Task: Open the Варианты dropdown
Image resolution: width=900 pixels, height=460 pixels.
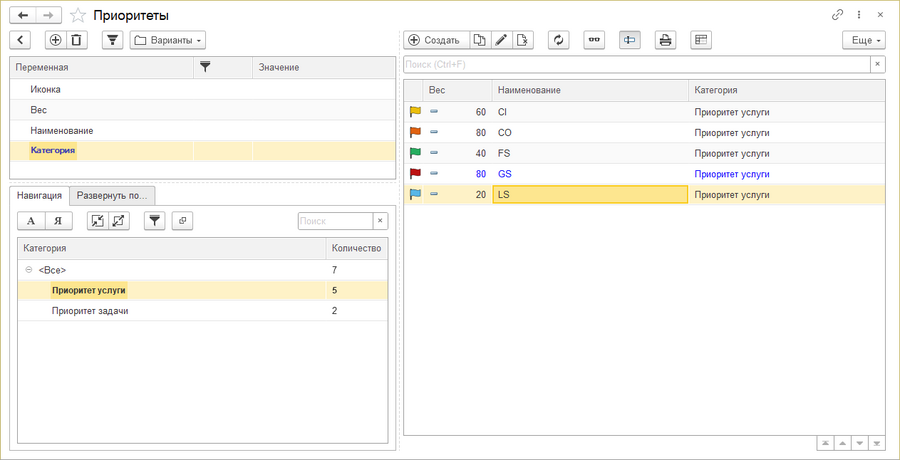Action: pos(168,40)
